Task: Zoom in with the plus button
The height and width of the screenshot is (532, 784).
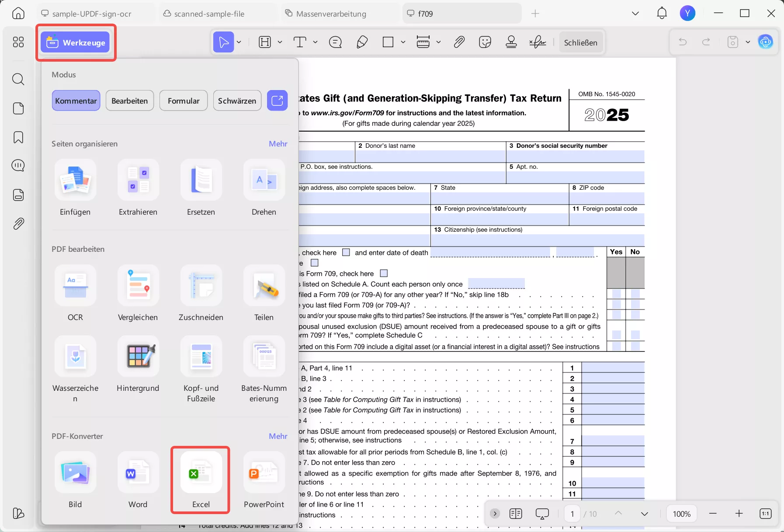Action: 739,514
